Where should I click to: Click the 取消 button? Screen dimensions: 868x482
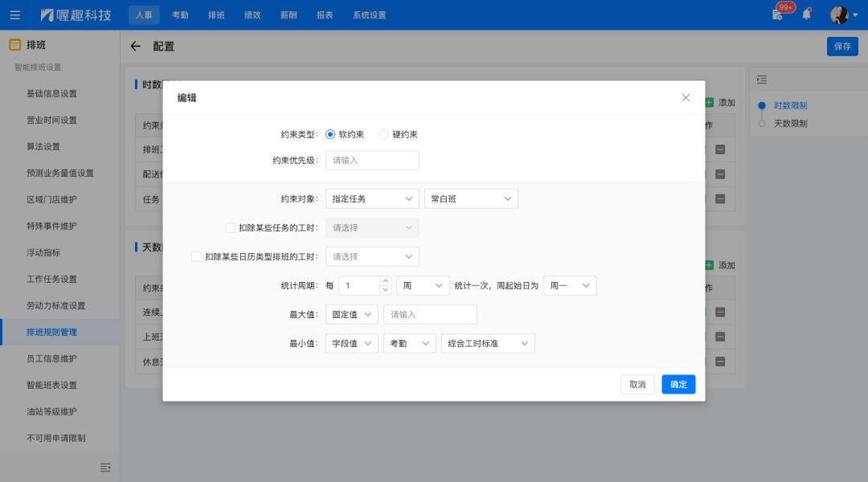point(637,384)
